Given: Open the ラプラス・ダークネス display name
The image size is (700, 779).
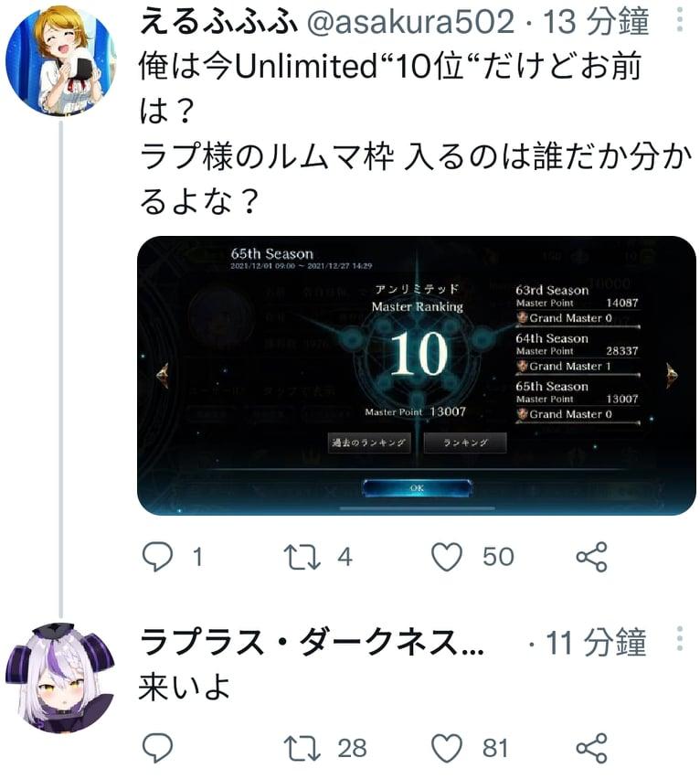Looking at the screenshot, I should coord(312,642).
